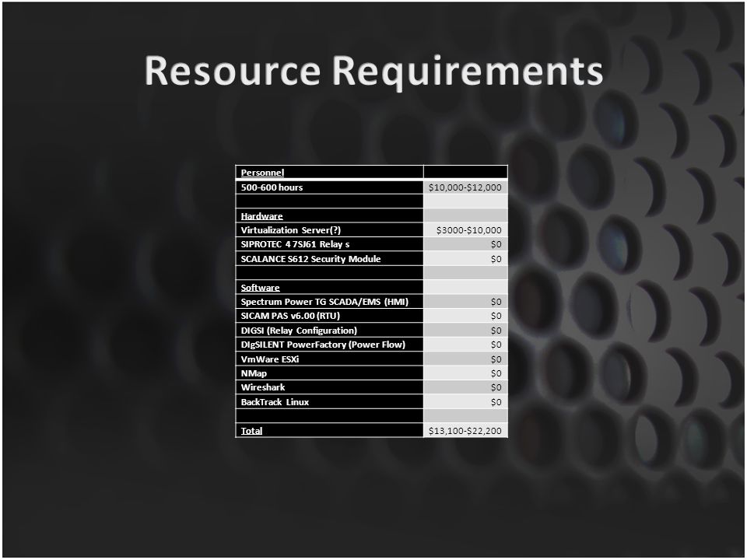
Task: Click the Resource Requirements slide title
Action: (374, 71)
